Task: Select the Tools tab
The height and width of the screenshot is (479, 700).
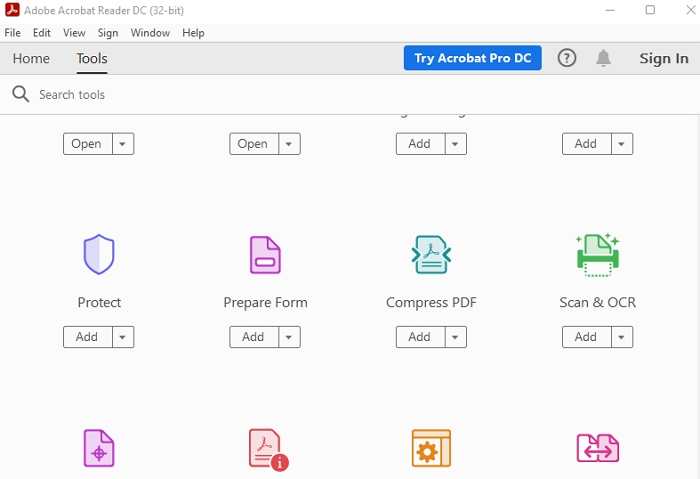Action: pyautogui.click(x=92, y=58)
